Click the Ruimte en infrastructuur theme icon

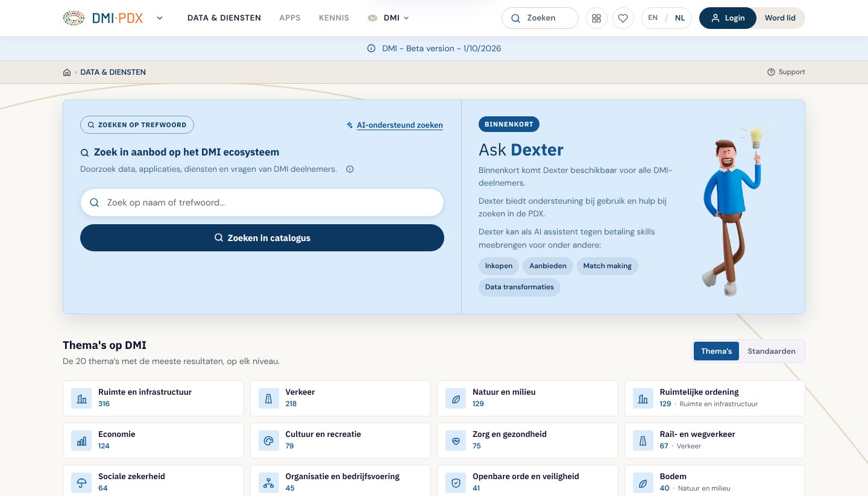pos(81,398)
